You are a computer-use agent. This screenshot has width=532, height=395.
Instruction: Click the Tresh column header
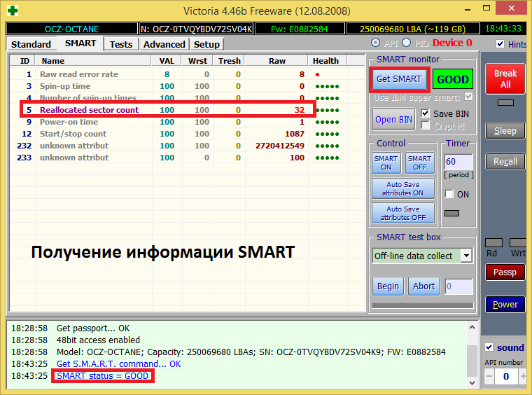tap(230, 61)
